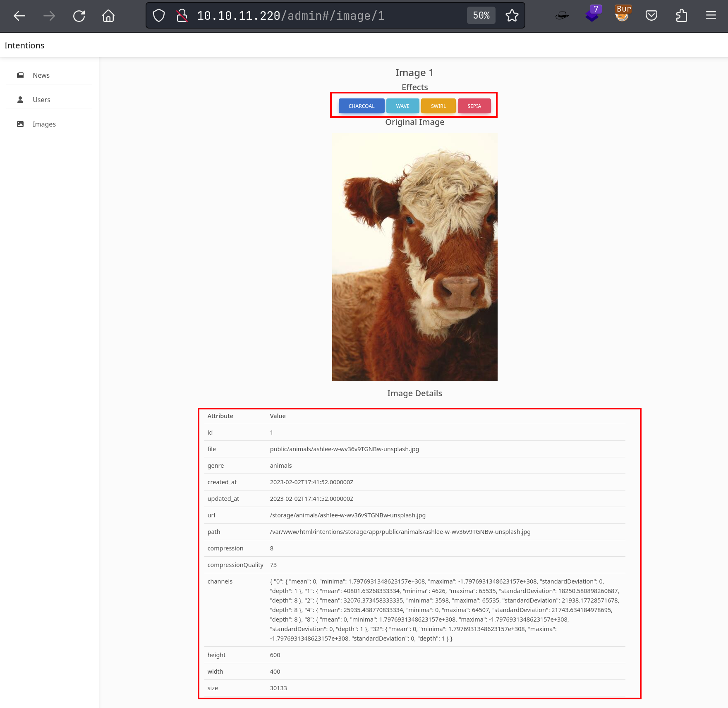Click the Users person icon in sidebar
This screenshot has width=728, height=708.
coord(20,100)
